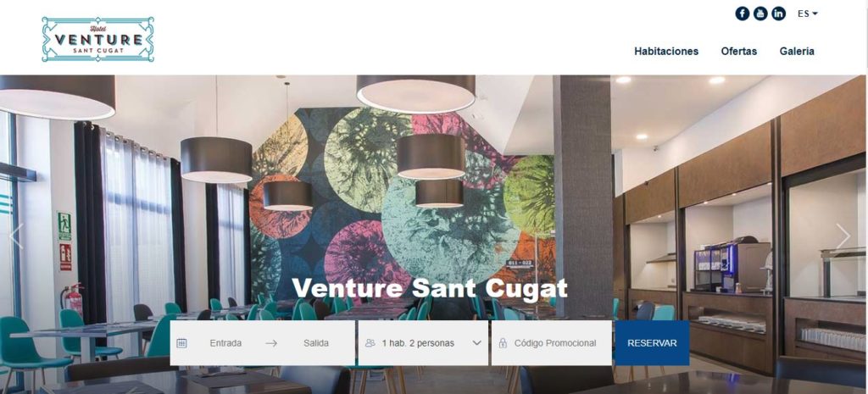Click the chevron on the rooms selector
The width and height of the screenshot is (868, 394).
pyautogui.click(x=477, y=343)
